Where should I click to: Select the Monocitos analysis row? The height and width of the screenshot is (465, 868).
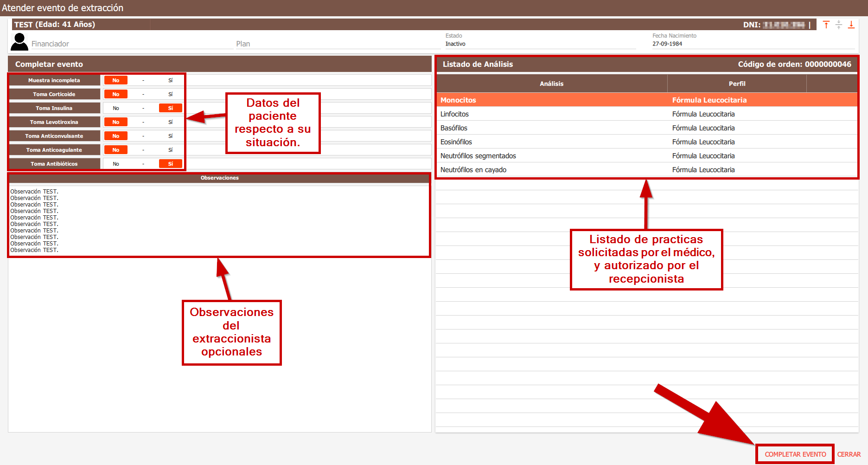pos(552,100)
